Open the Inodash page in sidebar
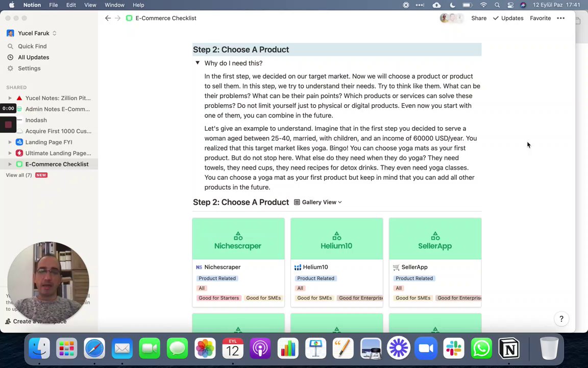588x368 pixels. coord(36,120)
